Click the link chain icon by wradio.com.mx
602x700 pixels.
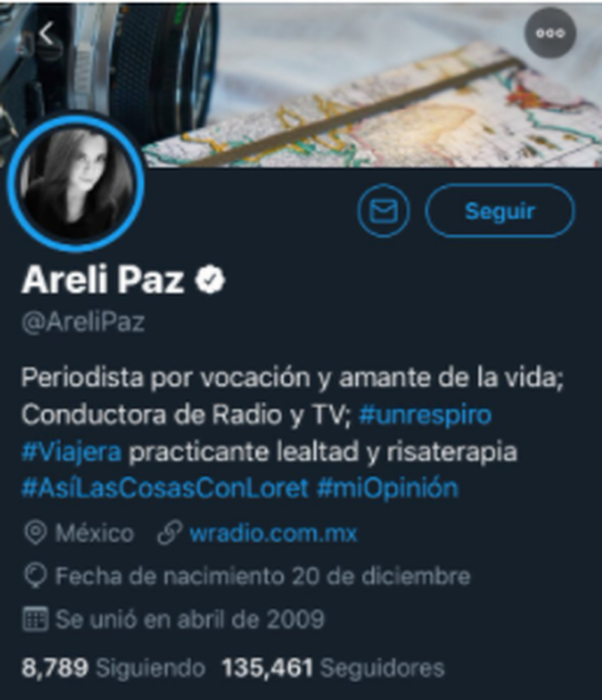169,533
